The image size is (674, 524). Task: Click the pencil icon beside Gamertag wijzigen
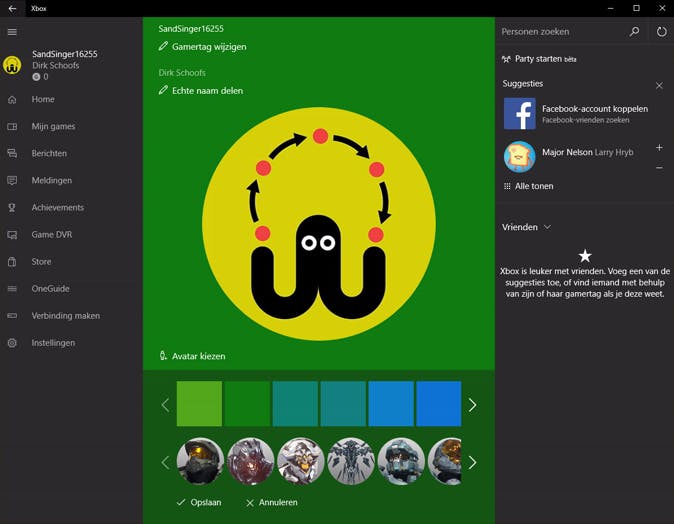[163, 46]
